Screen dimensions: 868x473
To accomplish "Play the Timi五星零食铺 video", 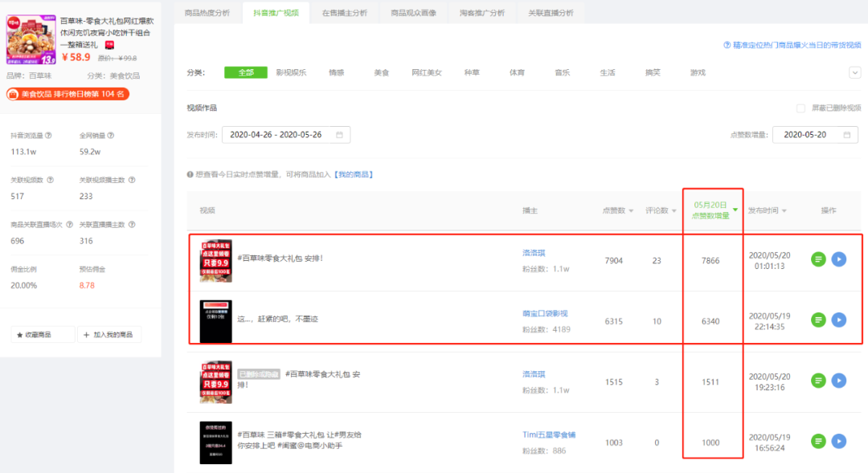I will tap(838, 441).
